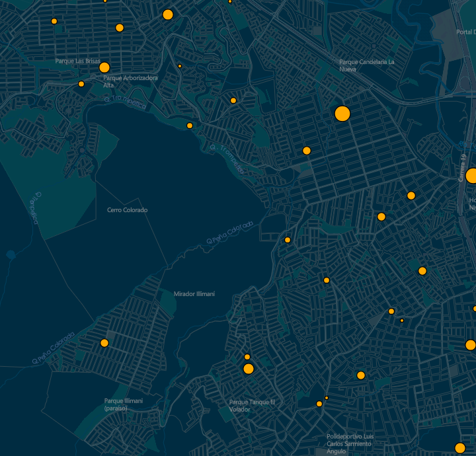The image size is (476, 456).
Task: Click the Polideportivo Luis Carlos Sarmiento Angulo label
Action: point(350,444)
